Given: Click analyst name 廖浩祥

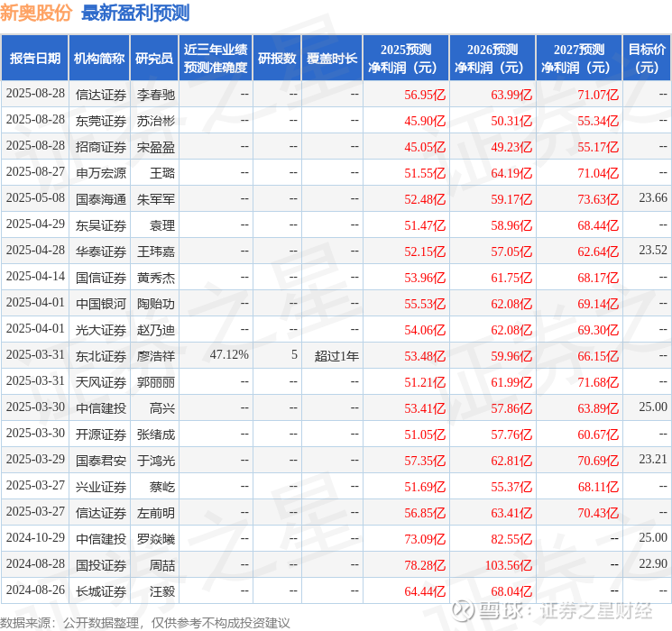Looking at the screenshot, I should click(x=155, y=356).
